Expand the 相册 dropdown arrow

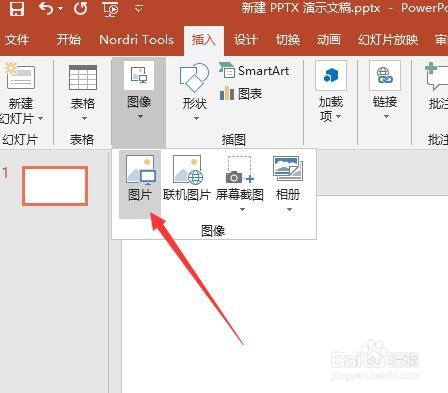click(x=289, y=210)
